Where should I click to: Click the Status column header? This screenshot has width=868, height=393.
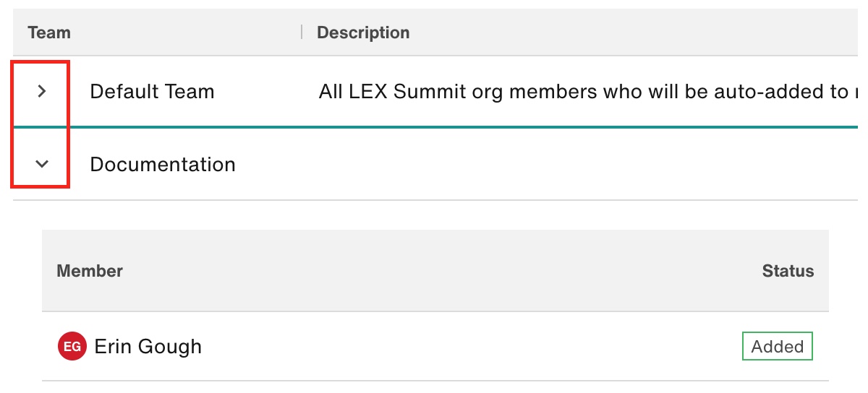pos(788,271)
